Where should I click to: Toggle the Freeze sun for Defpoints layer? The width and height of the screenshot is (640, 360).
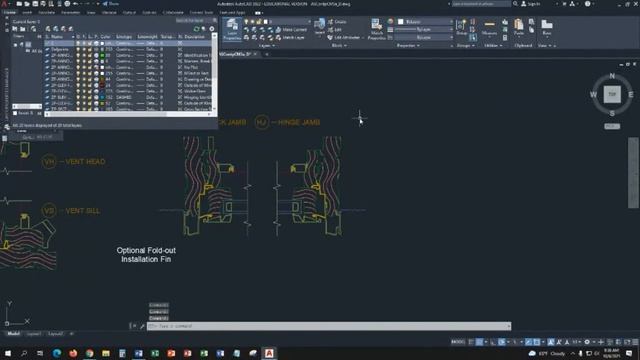84,49
